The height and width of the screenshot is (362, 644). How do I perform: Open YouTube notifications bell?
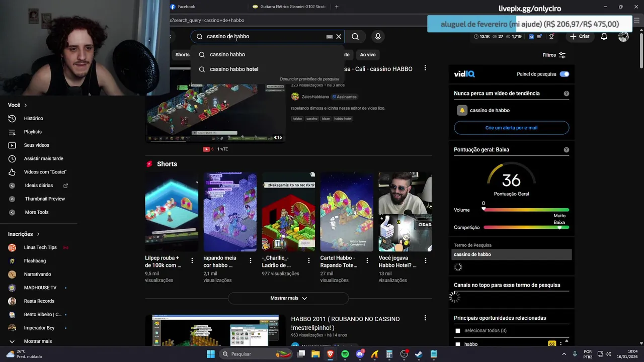point(604,36)
